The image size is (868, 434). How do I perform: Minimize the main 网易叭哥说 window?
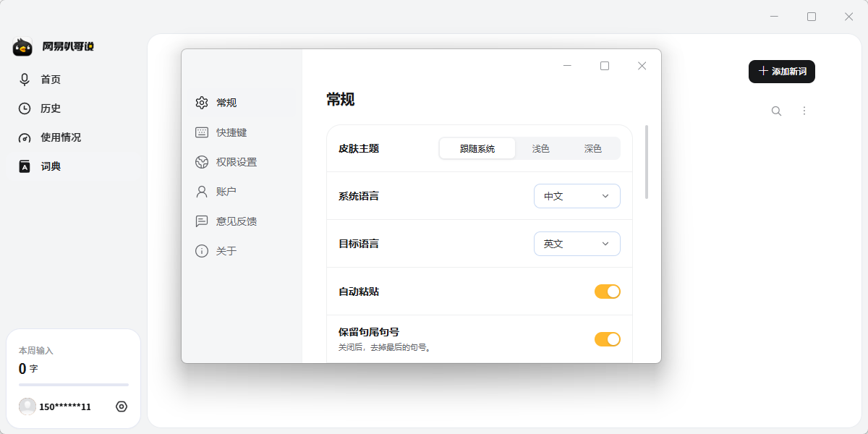pos(775,17)
